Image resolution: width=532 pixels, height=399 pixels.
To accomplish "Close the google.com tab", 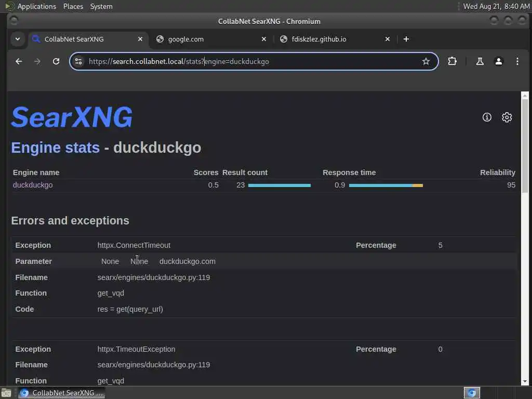I will [264, 39].
